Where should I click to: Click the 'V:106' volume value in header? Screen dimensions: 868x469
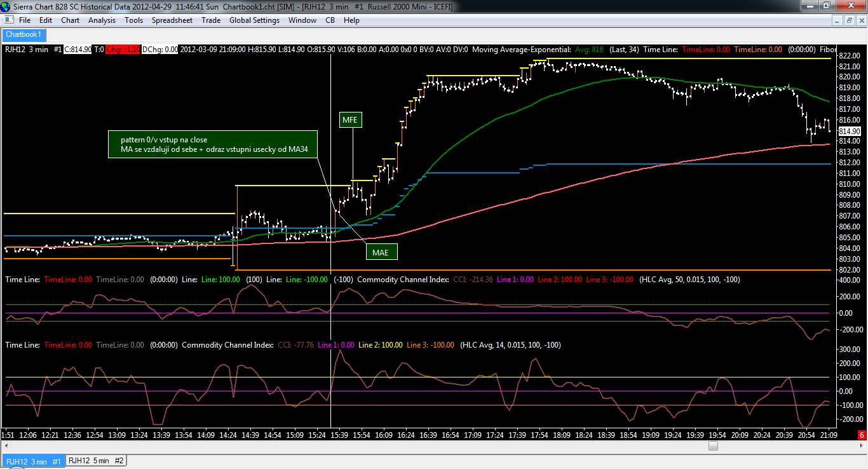coord(348,49)
